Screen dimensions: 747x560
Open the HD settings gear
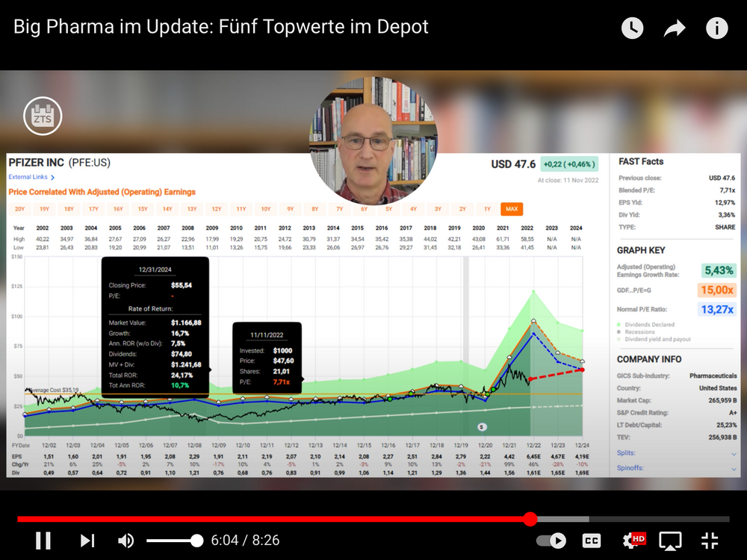[633, 541]
